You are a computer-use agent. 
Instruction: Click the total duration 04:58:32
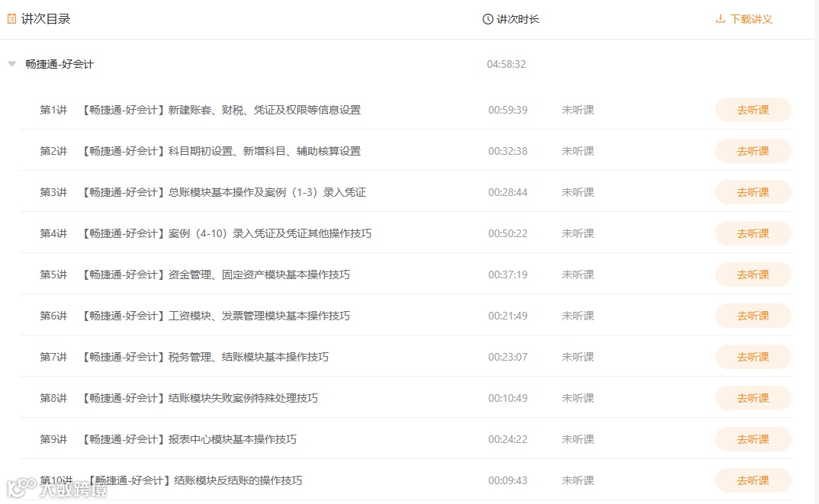[506, 64]
